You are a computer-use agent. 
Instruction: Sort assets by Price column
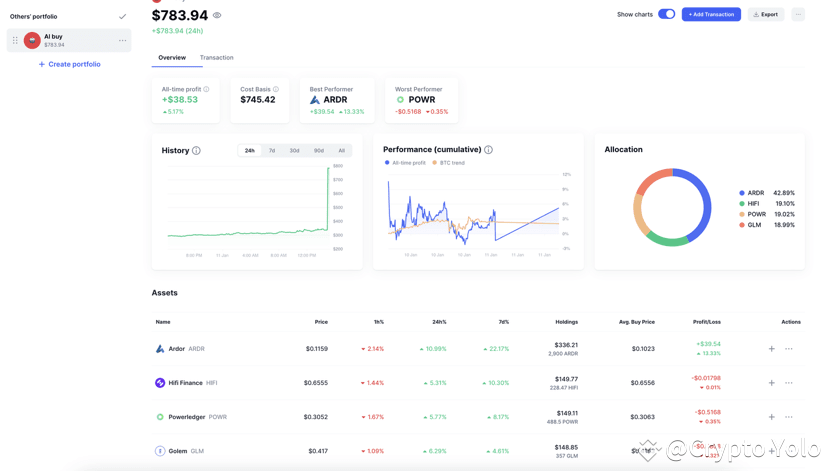[x=321, y=322]
